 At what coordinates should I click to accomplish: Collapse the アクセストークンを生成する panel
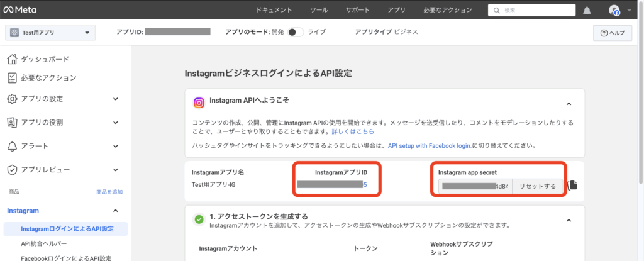point(569,220)
